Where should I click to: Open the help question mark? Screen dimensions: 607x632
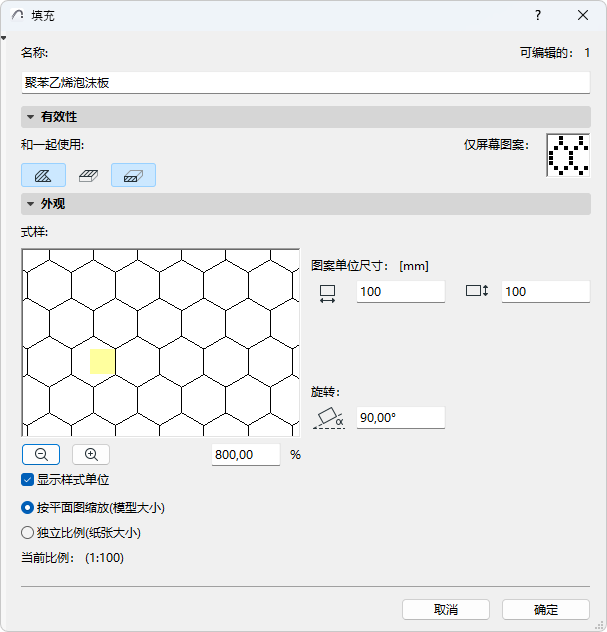tap(537, 15)
